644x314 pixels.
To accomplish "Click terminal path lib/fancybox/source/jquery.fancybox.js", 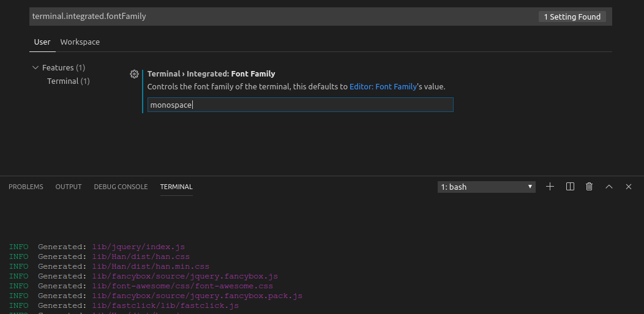I will [x=185, y=276].
